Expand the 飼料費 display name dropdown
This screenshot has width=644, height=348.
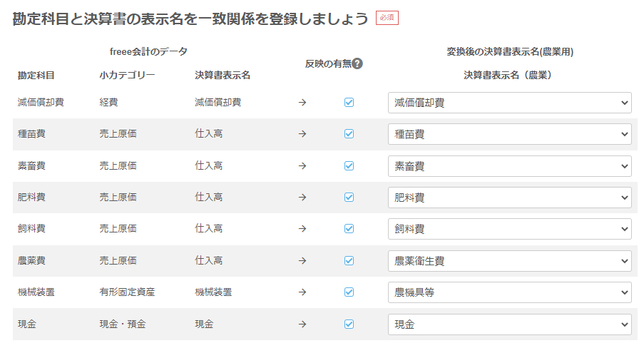click(510, 229)
